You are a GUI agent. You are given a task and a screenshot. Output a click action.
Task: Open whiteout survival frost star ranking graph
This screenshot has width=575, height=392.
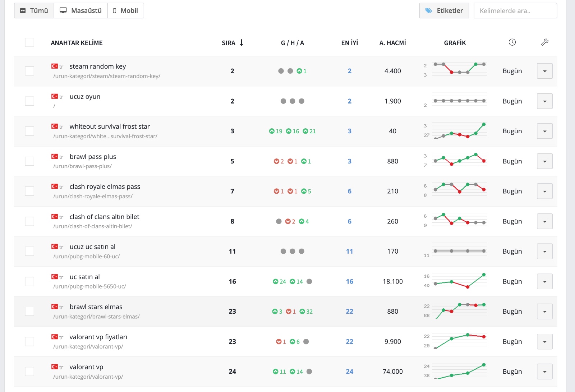pos(455,130)
